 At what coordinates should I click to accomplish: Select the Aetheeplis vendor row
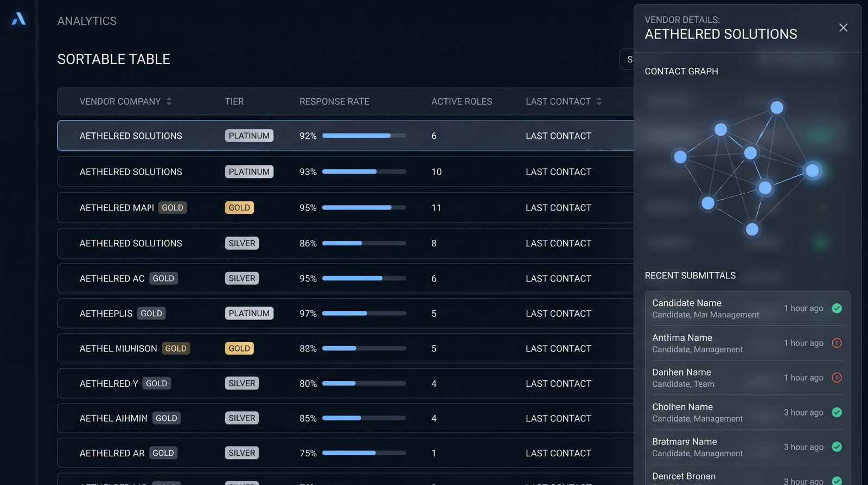tap(346, 314)
